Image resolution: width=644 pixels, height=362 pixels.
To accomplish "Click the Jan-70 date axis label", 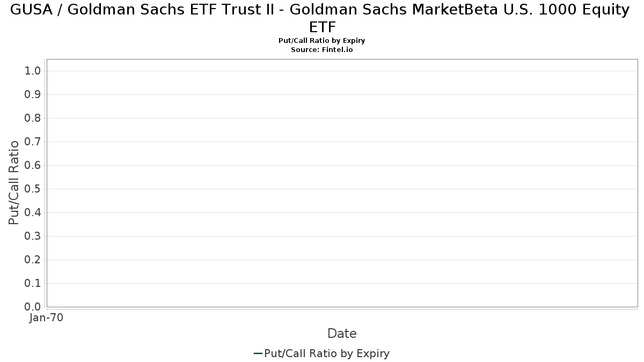I will point(47,317).
